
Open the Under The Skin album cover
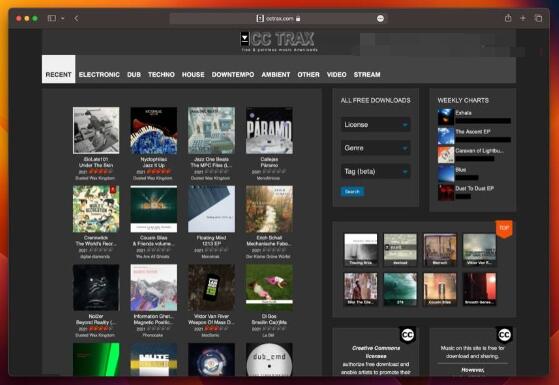click(96, 130)
